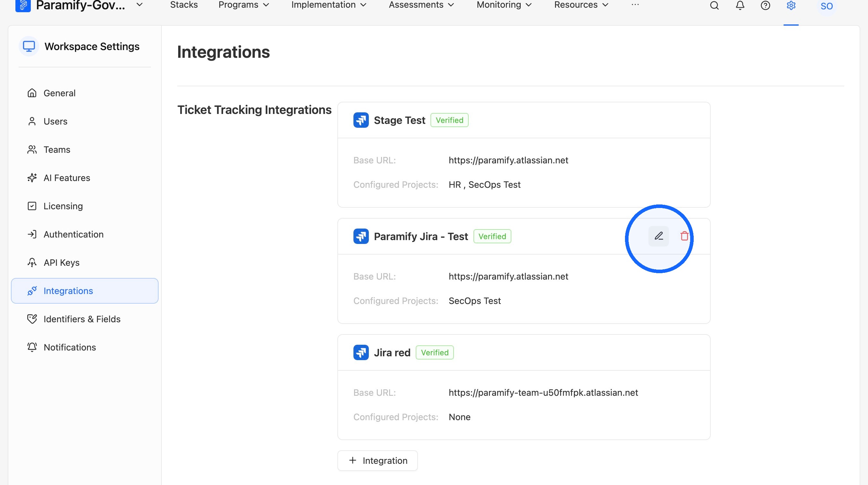Open Notifications settings in sidebar

(84, 347)
